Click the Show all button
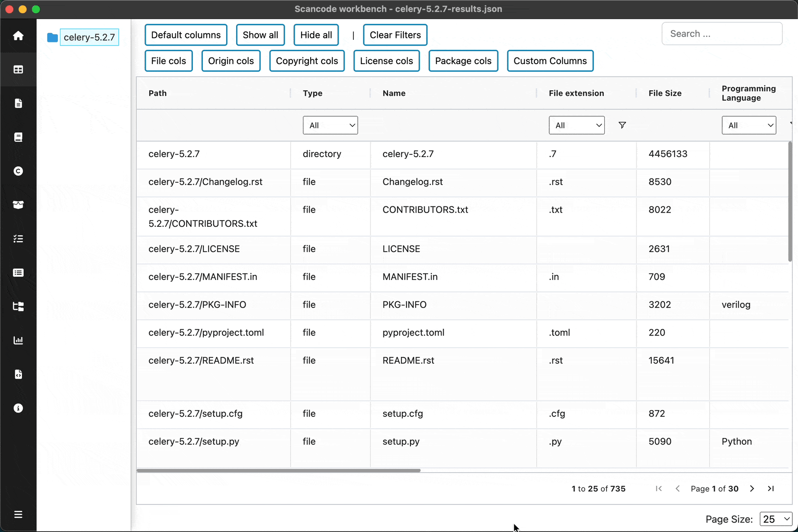The width and height of the screenshot is (798, 532). (x=260, y=35)
